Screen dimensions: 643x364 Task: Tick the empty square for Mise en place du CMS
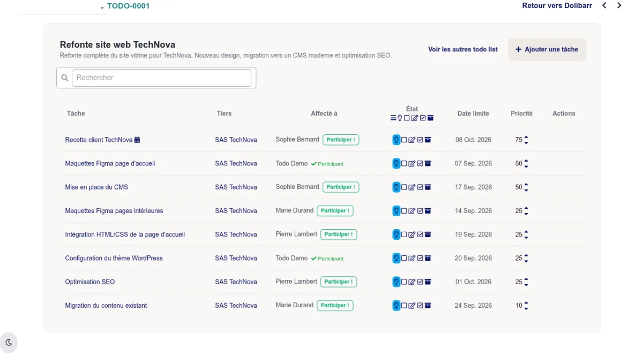[404, 187]
